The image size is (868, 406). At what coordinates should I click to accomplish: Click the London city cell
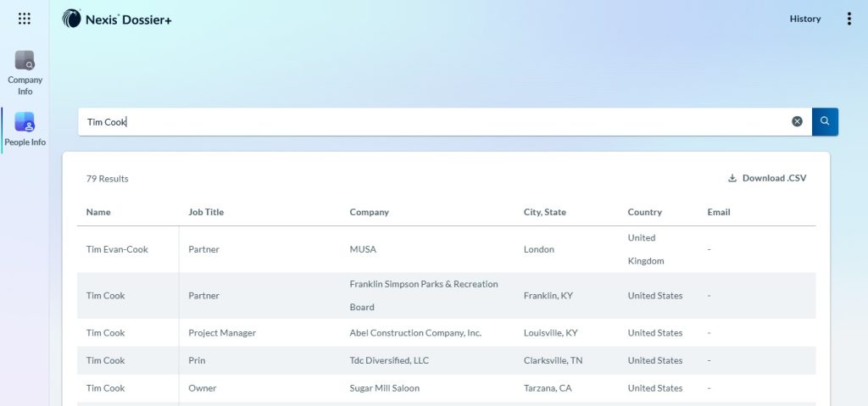point(538,249)
